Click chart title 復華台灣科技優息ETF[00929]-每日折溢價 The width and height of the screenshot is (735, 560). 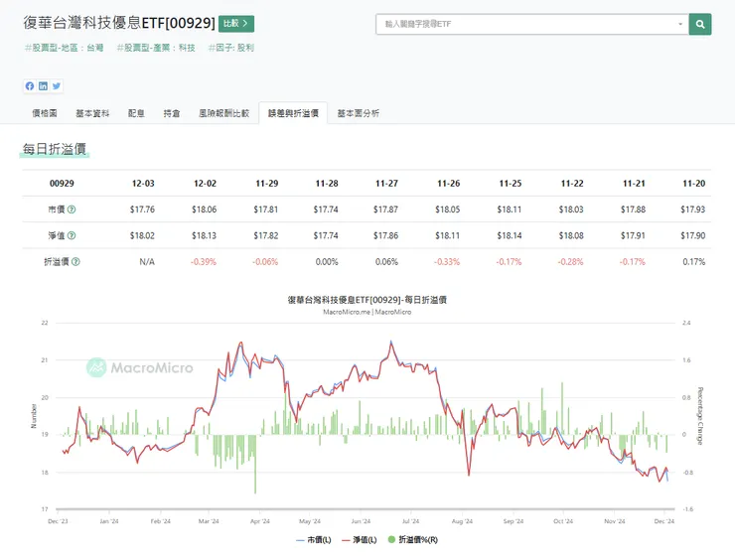tap(367, 300)
